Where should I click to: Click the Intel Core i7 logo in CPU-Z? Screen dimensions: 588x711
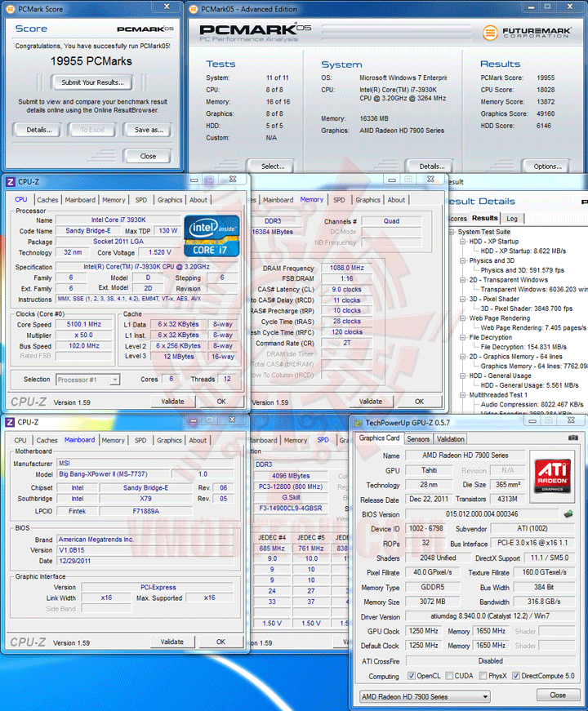[212, 236]
